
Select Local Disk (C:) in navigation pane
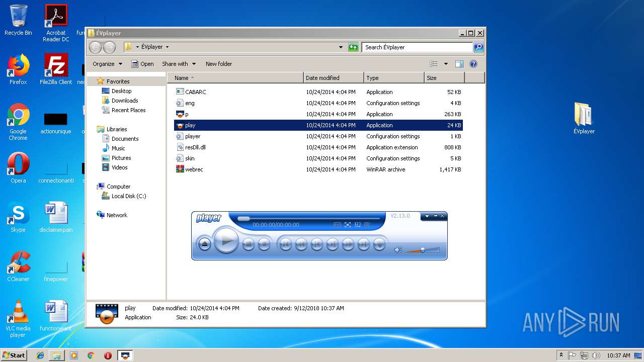click(128, 196)
